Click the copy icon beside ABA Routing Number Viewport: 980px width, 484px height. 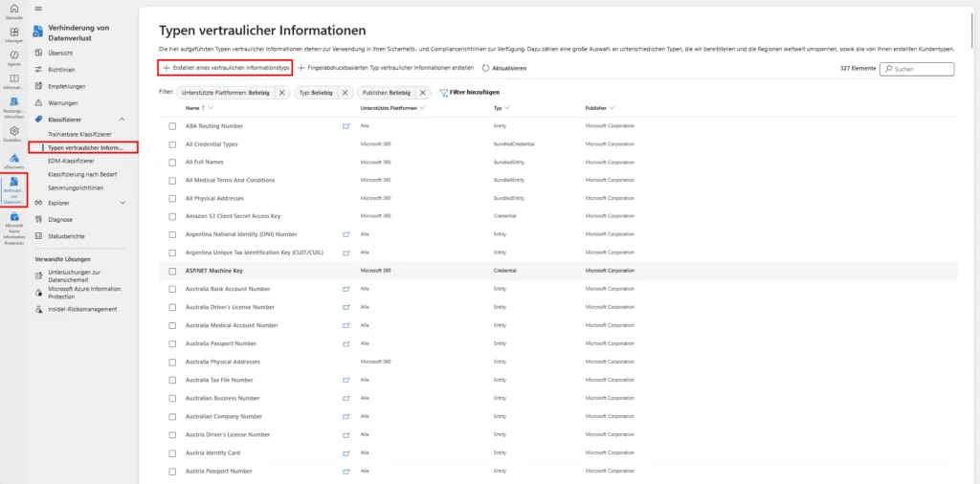(x=346, y=125)
